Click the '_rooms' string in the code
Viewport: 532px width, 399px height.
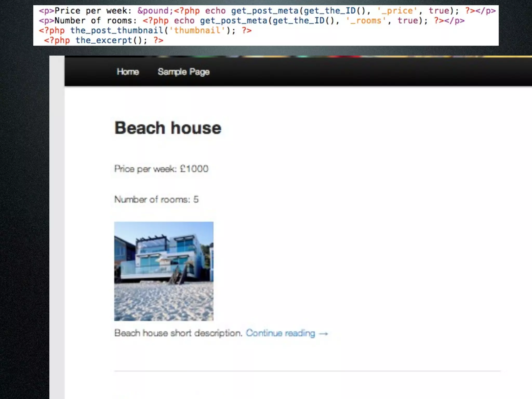[x=366, y=21]
